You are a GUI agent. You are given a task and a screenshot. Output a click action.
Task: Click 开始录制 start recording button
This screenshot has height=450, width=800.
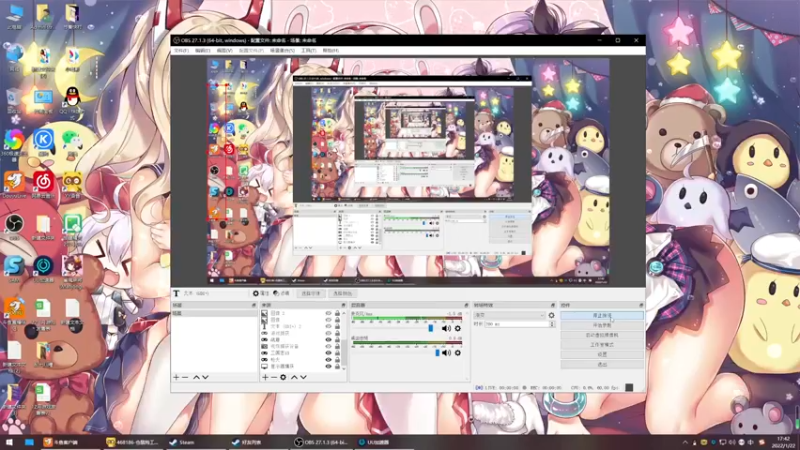point(602,325)
